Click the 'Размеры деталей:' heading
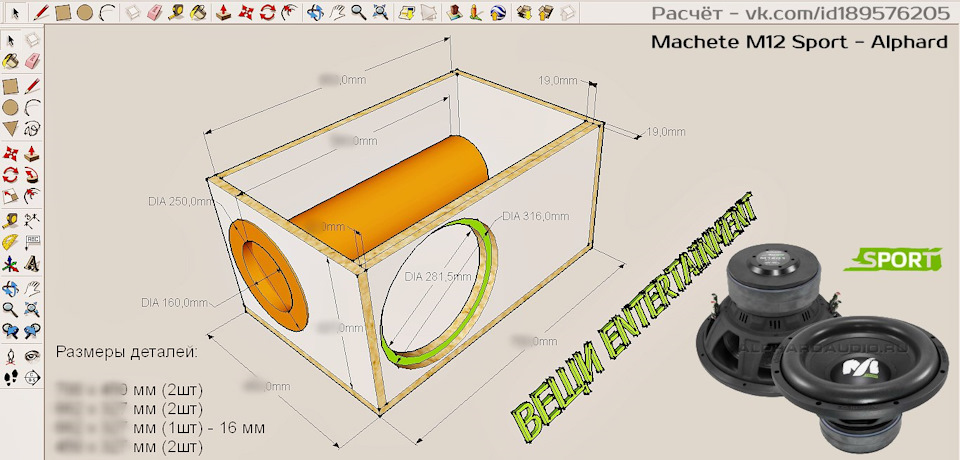Screen dimensions: 960x460 [x=127, y=352]
